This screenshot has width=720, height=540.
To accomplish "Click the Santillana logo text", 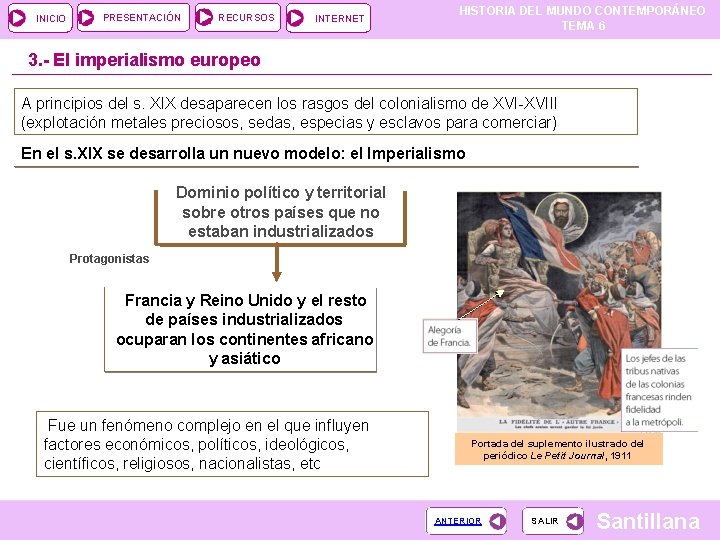I will point(648,522).
